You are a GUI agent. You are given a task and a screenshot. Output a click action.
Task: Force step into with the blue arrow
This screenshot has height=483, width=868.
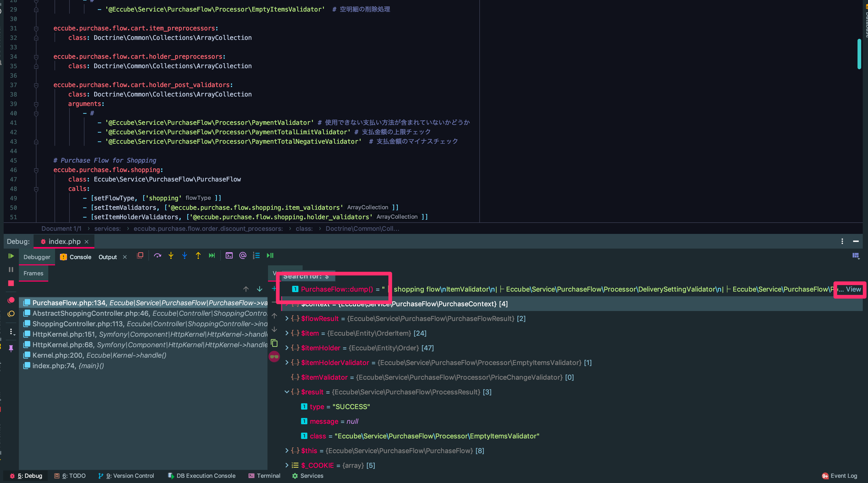tap(185, 256)
